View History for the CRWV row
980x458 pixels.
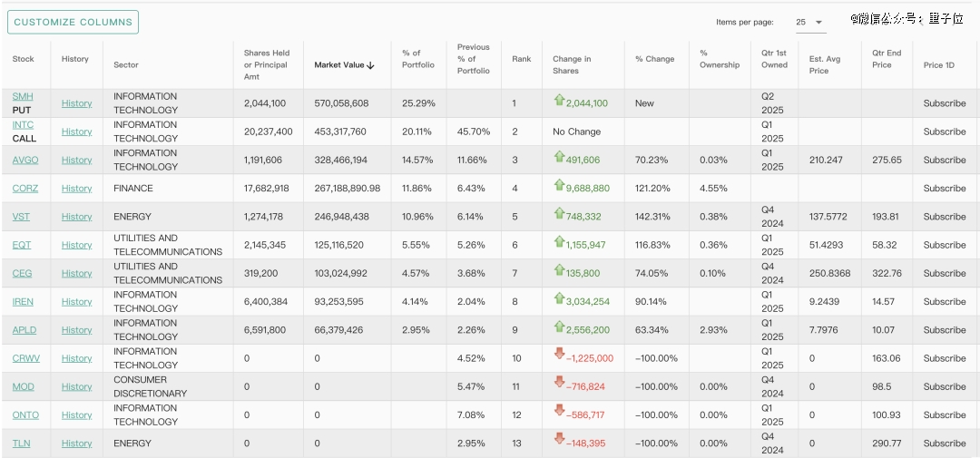(76, 358)
